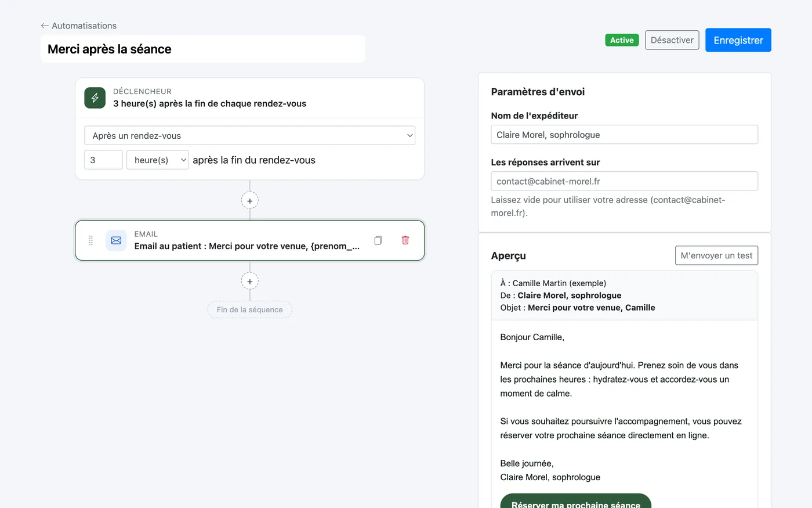Image resolution: width=812 pixels, height=508 pixels.
Task: Click the lightning bolt trigger icon
Action: [95, 98]
